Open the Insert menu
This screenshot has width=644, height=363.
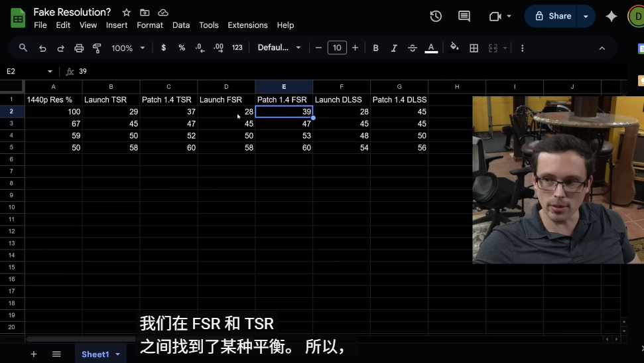tap(117, 25)
